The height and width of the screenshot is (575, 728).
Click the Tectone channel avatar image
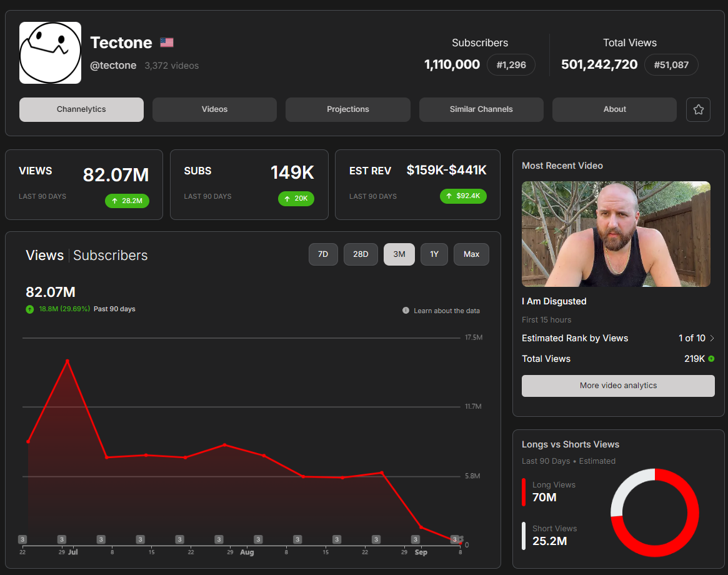[50, 53]
